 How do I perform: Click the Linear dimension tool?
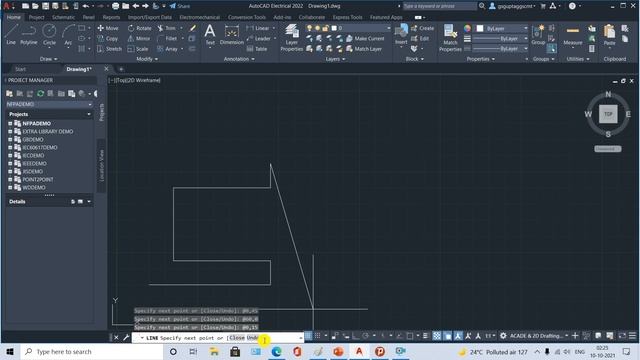click(x=258, y=28)
